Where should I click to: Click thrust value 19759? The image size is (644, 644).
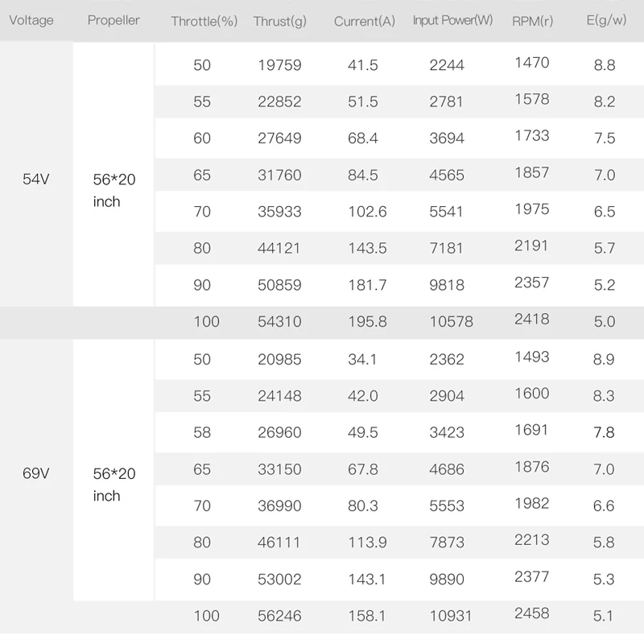(x=279, y=64)
